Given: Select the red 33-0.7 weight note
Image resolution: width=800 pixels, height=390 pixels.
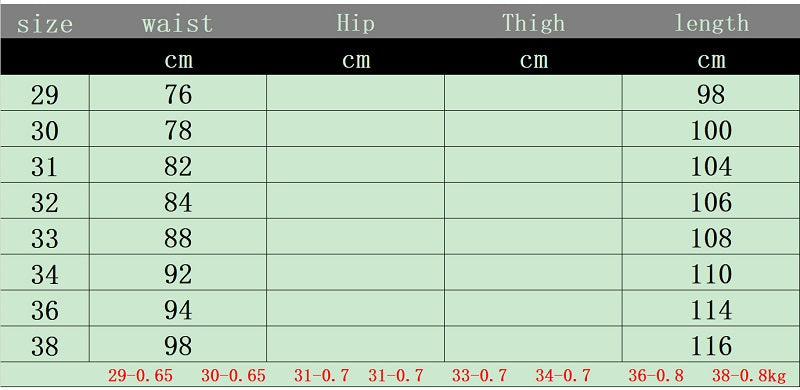Looking at the screenshot, I should click(479, 376).
